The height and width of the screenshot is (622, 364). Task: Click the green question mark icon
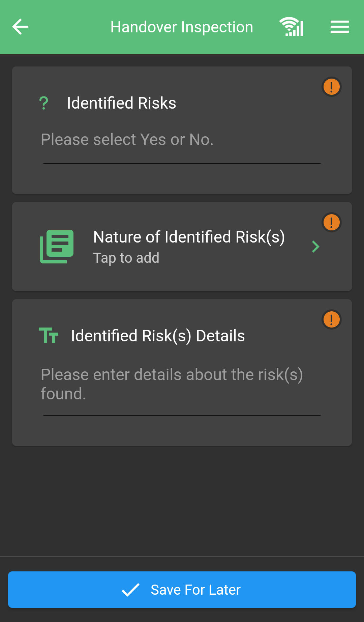[44, 103]
